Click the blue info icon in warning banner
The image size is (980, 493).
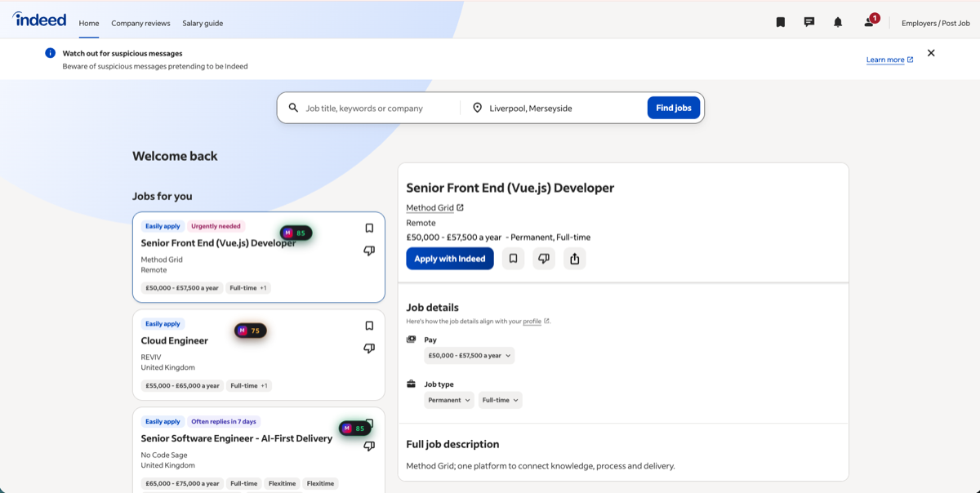[x=50, y=53]
